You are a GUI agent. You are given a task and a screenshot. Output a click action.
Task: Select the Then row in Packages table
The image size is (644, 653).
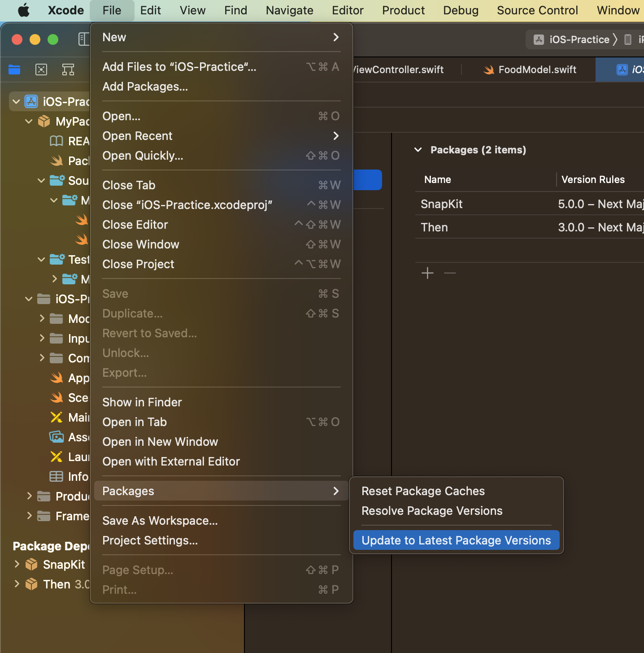pyautogui.click(x=530, y=227)
